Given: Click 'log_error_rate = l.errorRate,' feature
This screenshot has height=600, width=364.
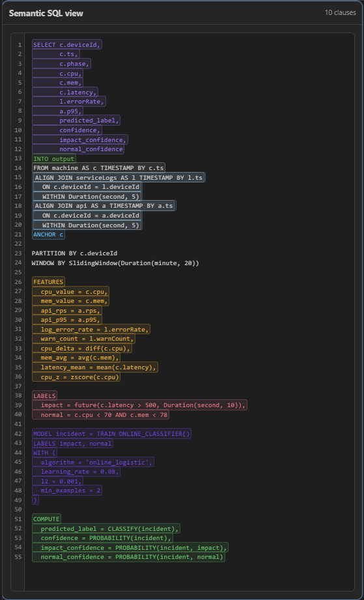Looking at the screenshot, I should [x=91, y=329].
